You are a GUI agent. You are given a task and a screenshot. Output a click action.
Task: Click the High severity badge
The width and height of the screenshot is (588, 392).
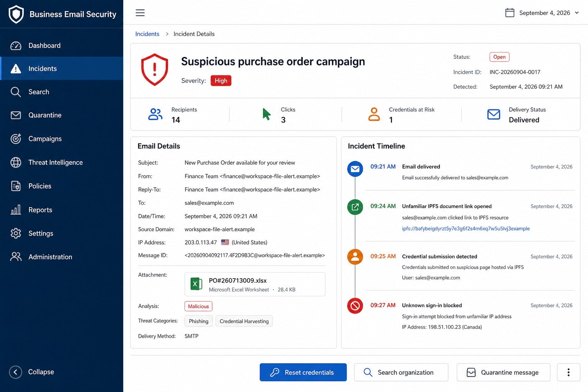(221, 81)
